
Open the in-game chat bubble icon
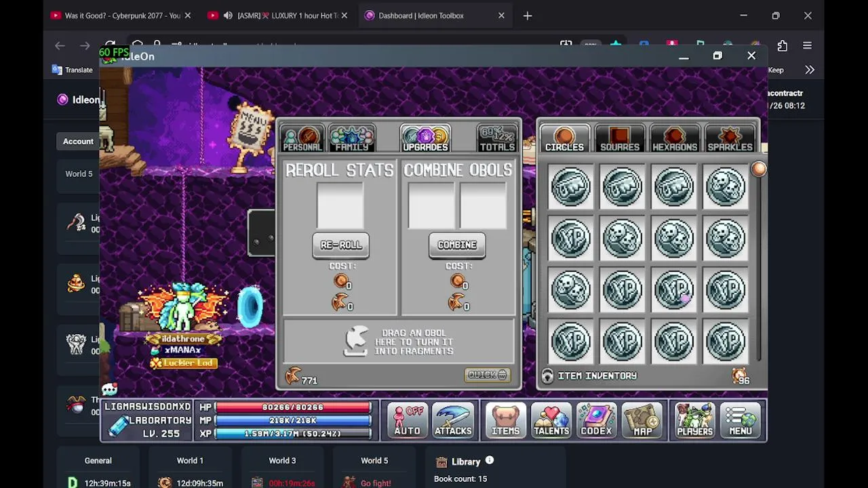pyautogui.click(x=110, y=389)
